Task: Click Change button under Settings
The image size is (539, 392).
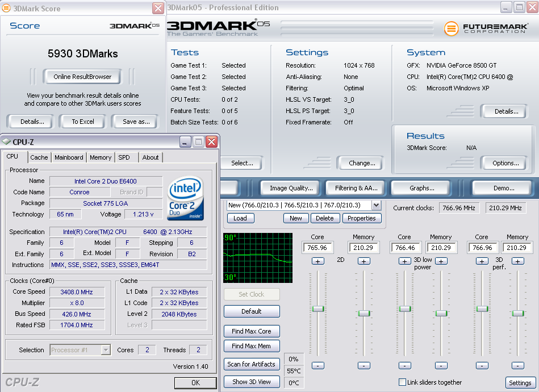Action: click(x=362, y=163)
